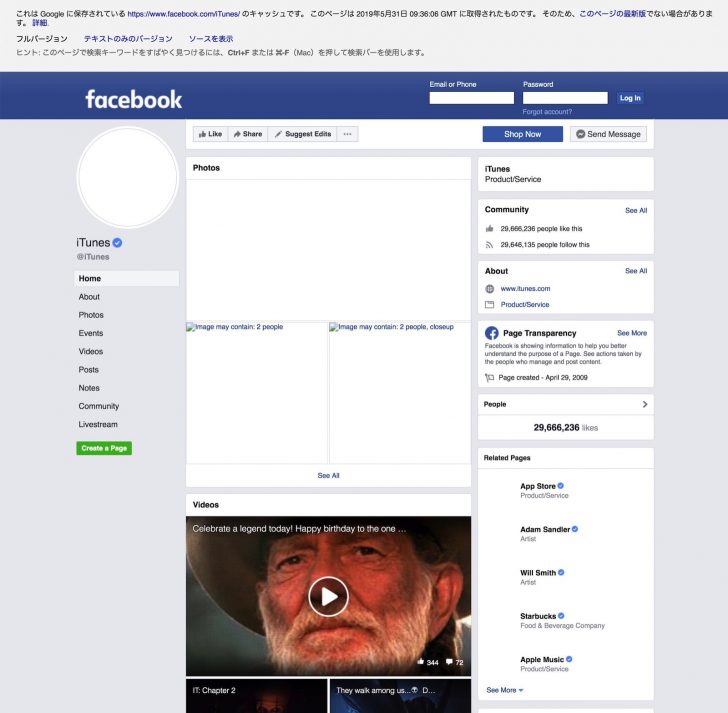Open IT: Chapter 2 video thumbnail
This screenshot has height=713, width=728.
[257, 696]
